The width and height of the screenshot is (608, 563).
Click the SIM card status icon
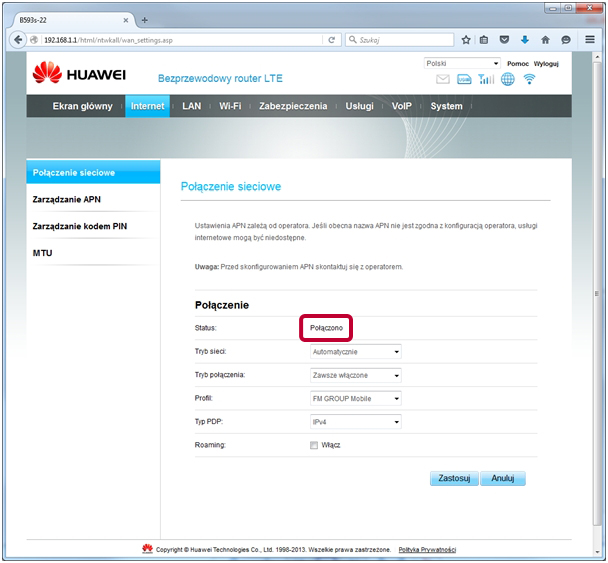click(x=465, y=80)
